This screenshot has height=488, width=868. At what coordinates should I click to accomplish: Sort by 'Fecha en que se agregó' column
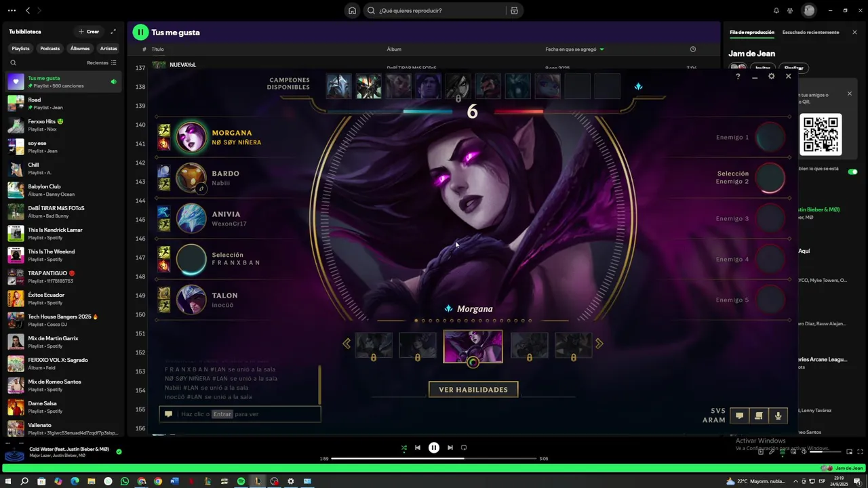[x=574, y=49]
